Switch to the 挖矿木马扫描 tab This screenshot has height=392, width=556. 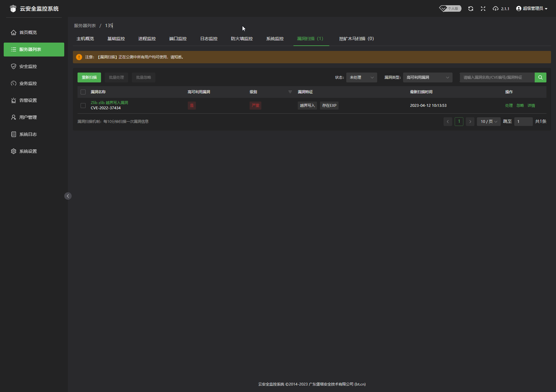click(356, 39)
